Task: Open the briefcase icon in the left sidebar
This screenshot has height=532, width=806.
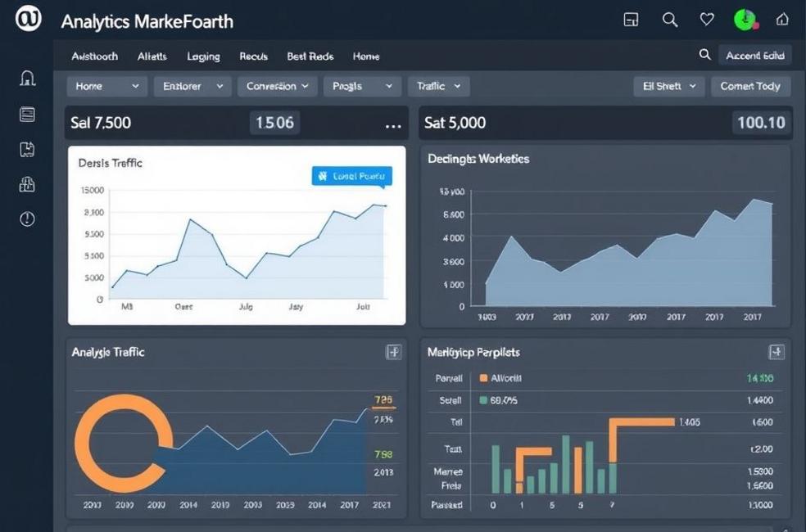Action: click(27, 184)
